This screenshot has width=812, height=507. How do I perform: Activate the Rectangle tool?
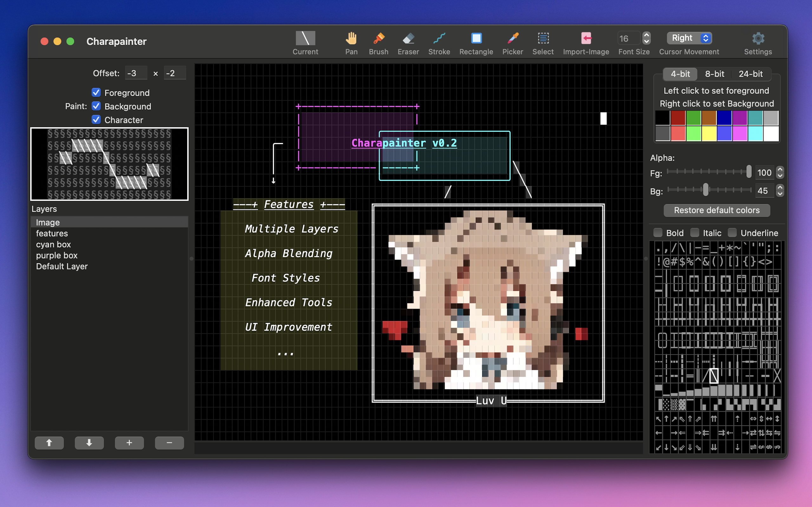tap(476, 39)
